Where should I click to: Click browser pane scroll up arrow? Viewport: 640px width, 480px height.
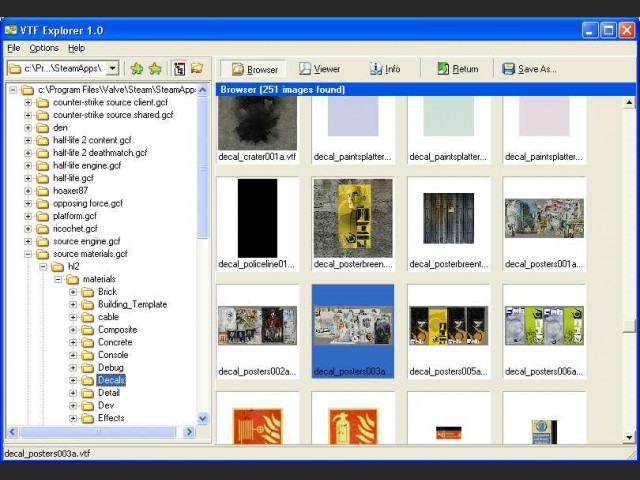click(629, 102)
